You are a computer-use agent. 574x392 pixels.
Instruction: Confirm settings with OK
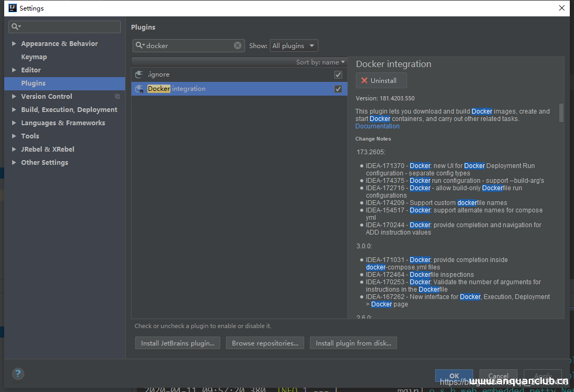tap(454, 376)
